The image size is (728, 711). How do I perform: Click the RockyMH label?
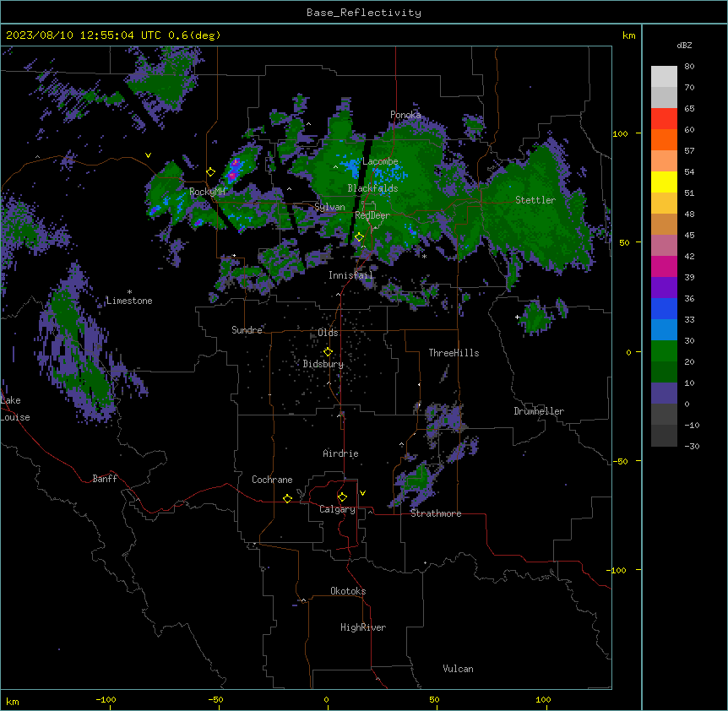207,192
